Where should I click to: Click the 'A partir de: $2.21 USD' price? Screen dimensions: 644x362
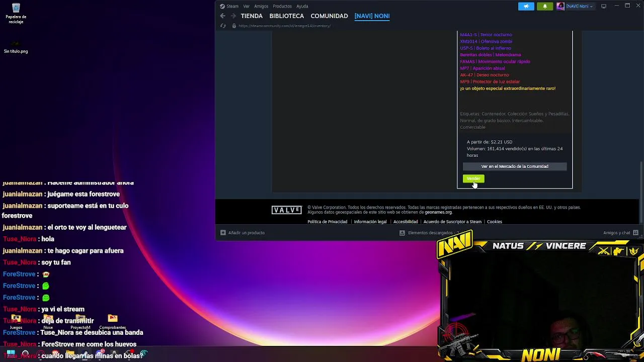490,142
